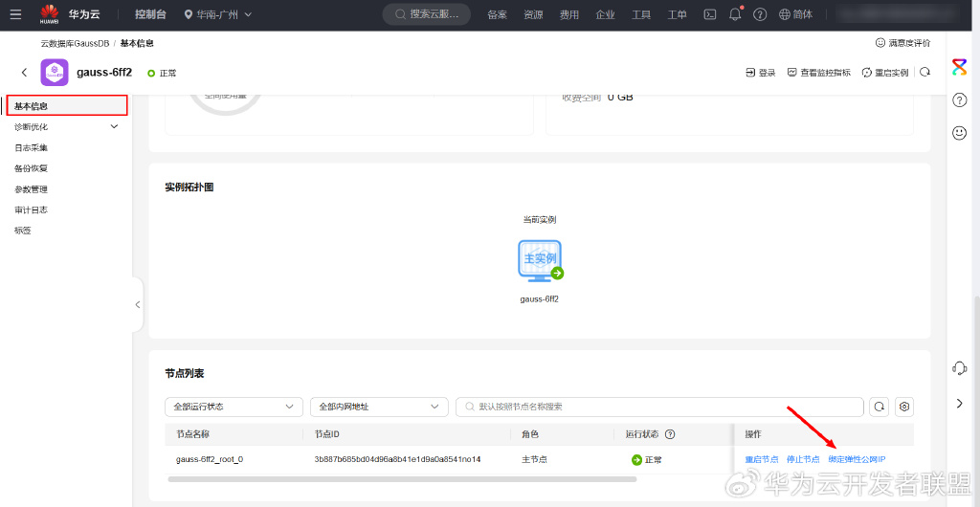Click the 登录 login button

tap(761, 73)
